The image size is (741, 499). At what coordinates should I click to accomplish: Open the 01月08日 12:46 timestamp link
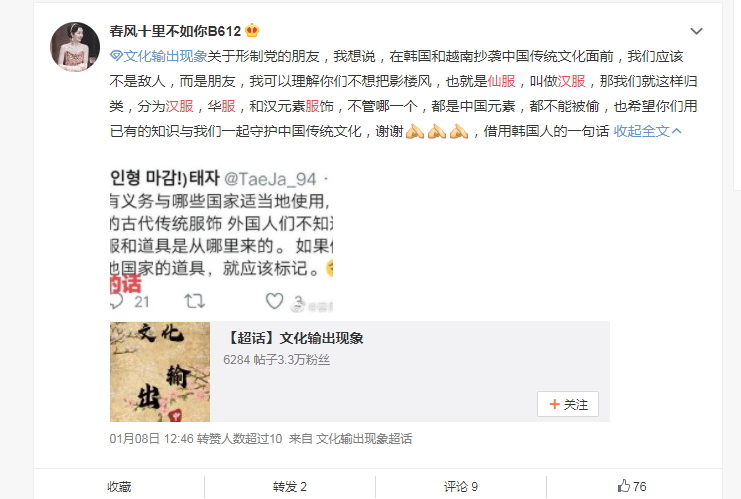coord(152,439)
